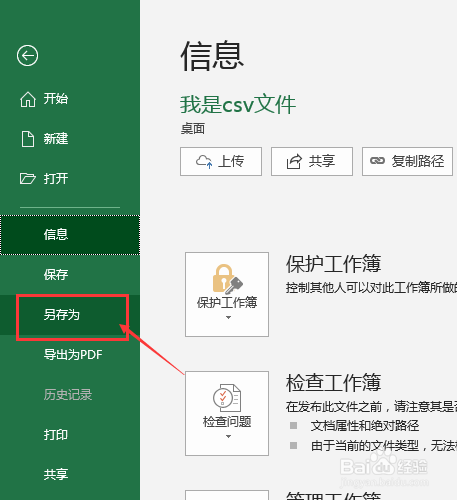Click the 共享 button under file name
The height and width of the screenshot is (500, 457).
312,161
